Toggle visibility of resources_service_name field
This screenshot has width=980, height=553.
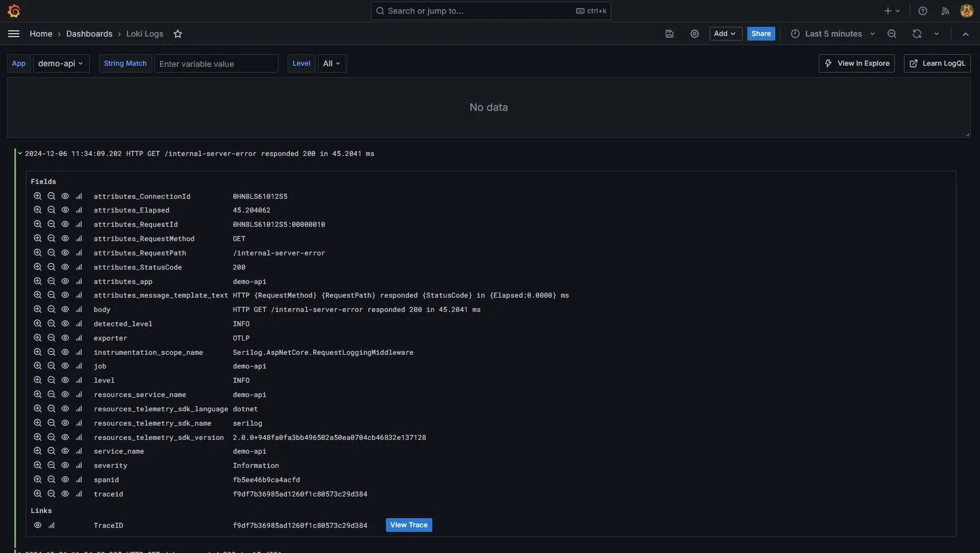click(x=65, y=394)
